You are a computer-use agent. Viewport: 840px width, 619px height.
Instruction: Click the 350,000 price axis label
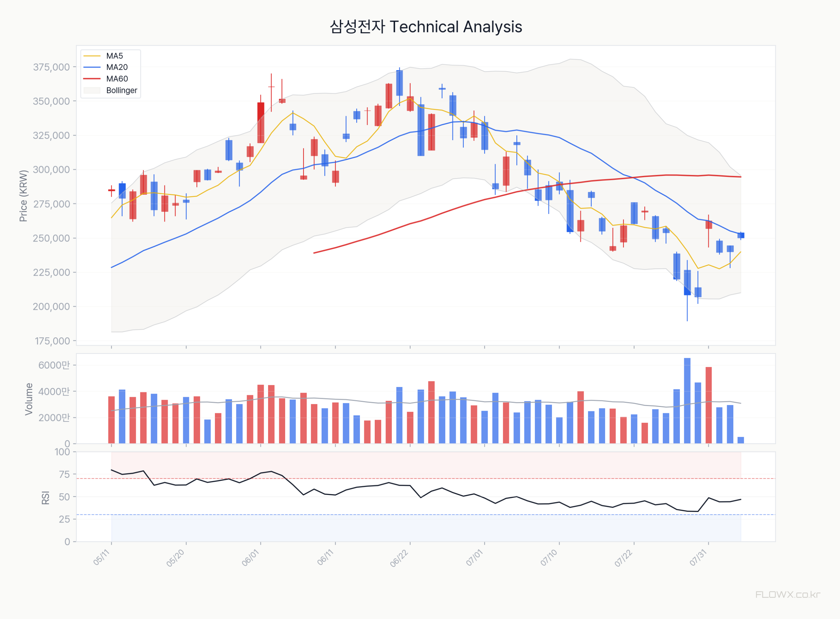coord(51,101)
